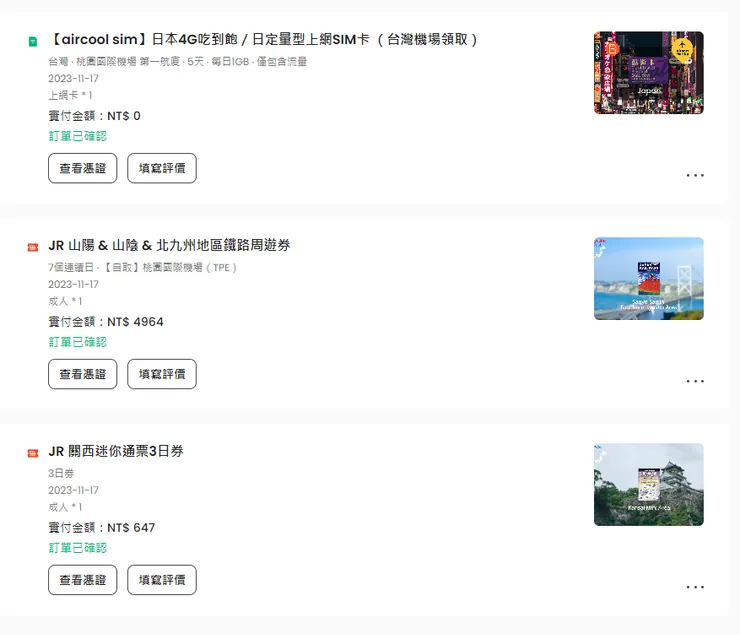The width and height of the screenshot is (740, 635).
Task: Click 成人 * 1 in the JR 關西迷你通票 order
Action: (x=65, y=507)
